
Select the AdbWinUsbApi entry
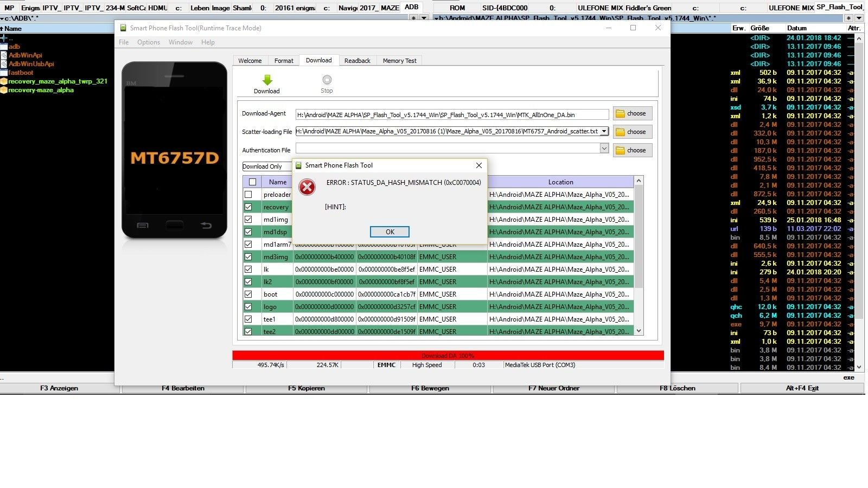pyautogui.click(x=31, y=64)
